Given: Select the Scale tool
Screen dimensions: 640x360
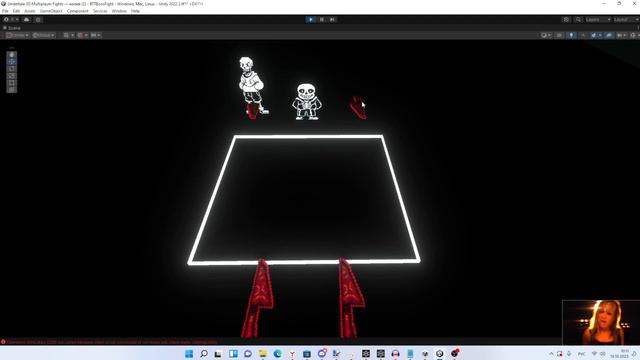Looking at the screenshot, I should click(12, 76).
